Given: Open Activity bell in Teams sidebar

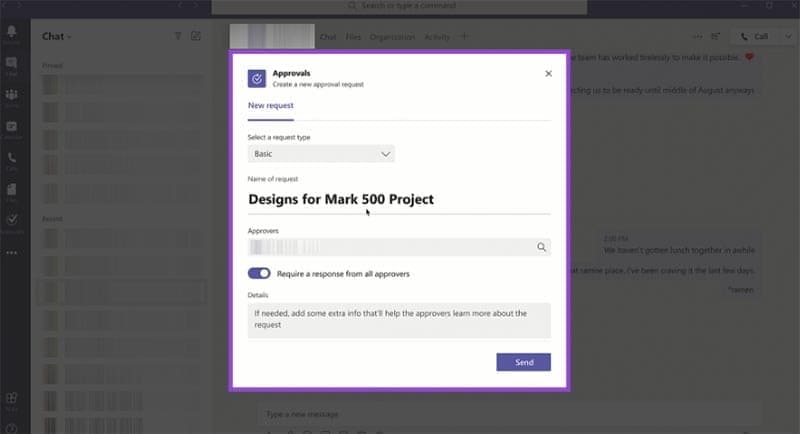Looking at the screenshot, I should (x=11, y=33).
